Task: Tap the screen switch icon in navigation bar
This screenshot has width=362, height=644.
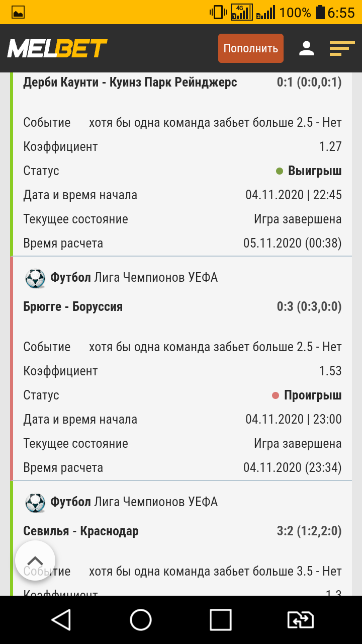Action: click(300, 620)
